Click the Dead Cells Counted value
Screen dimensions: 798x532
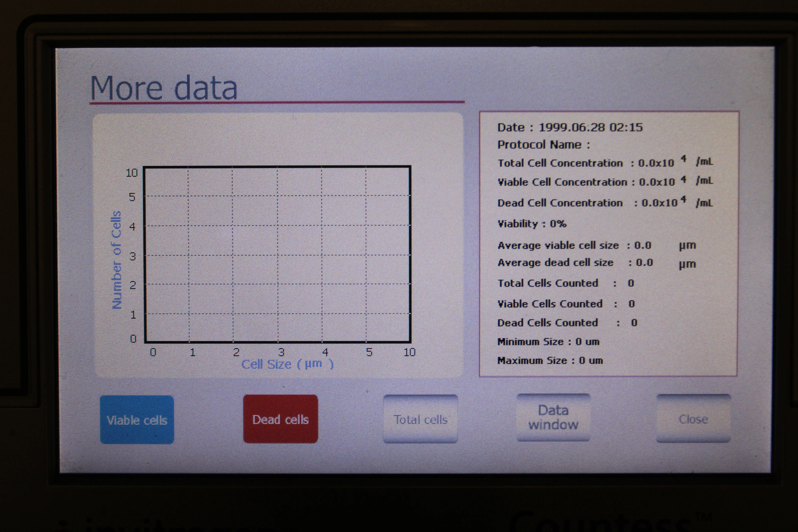[x=634, y=323]
